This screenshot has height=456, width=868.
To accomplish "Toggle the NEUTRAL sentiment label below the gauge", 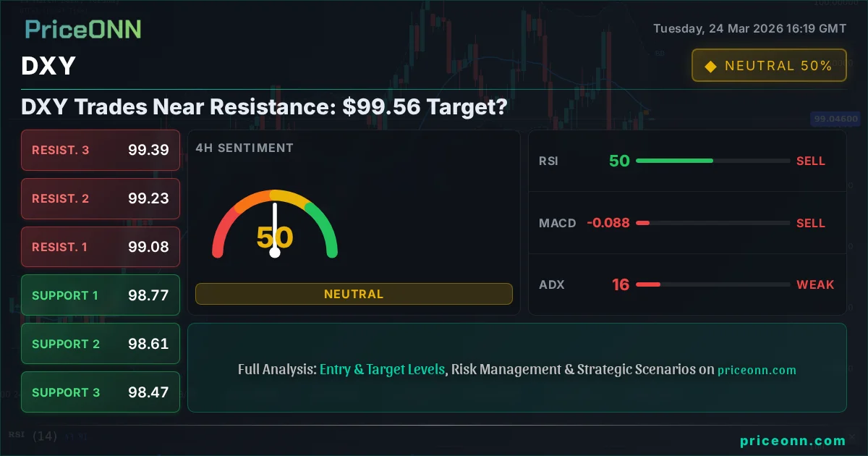I will point(354,294).
